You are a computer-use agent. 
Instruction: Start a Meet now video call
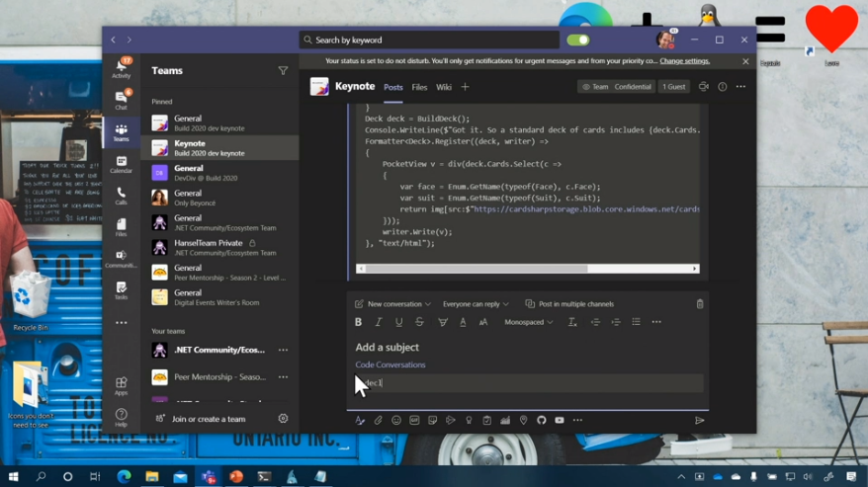tap(704, 86)
